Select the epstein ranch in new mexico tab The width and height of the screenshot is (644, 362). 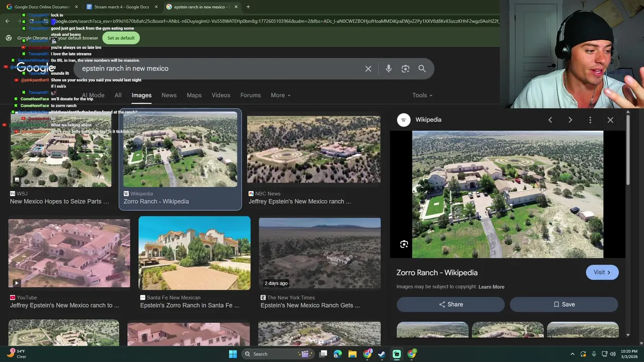(x=202, y=7)
